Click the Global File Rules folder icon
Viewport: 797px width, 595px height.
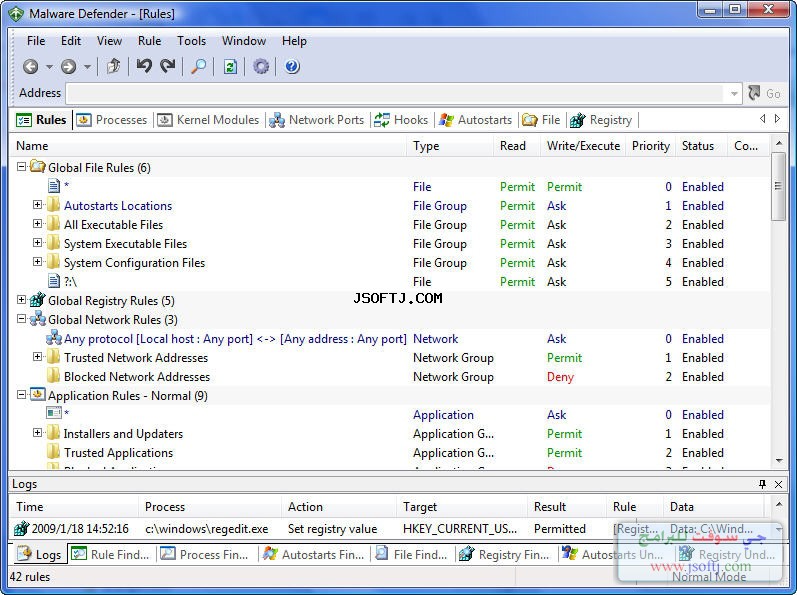click(38, 166)
